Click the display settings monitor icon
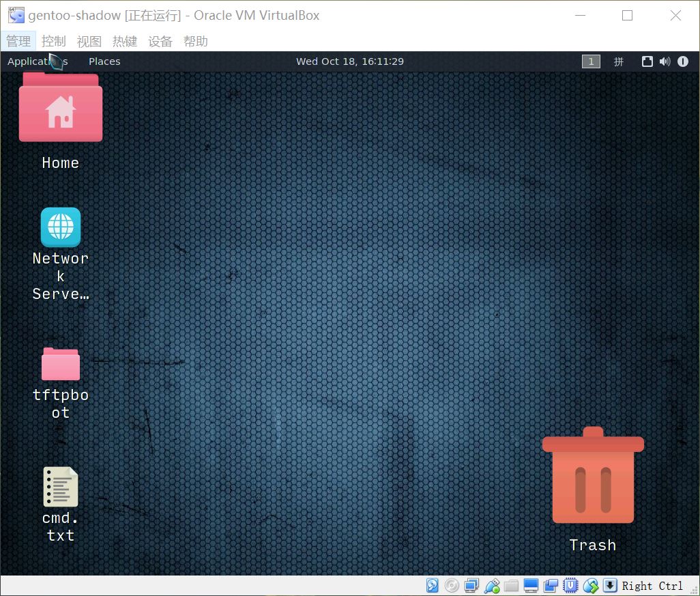 pos(531,586)
